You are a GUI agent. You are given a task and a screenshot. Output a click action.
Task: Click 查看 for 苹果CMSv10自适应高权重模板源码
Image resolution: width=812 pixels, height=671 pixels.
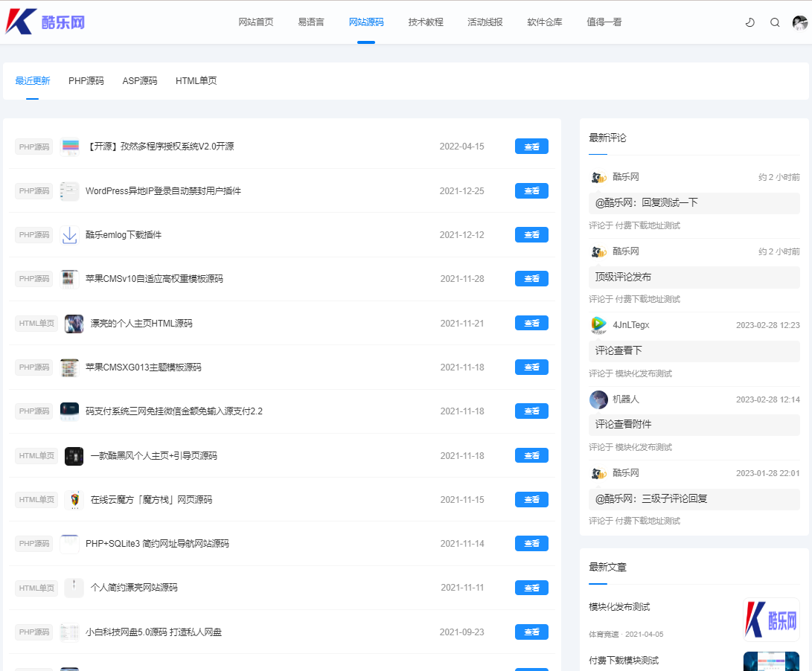532,278
